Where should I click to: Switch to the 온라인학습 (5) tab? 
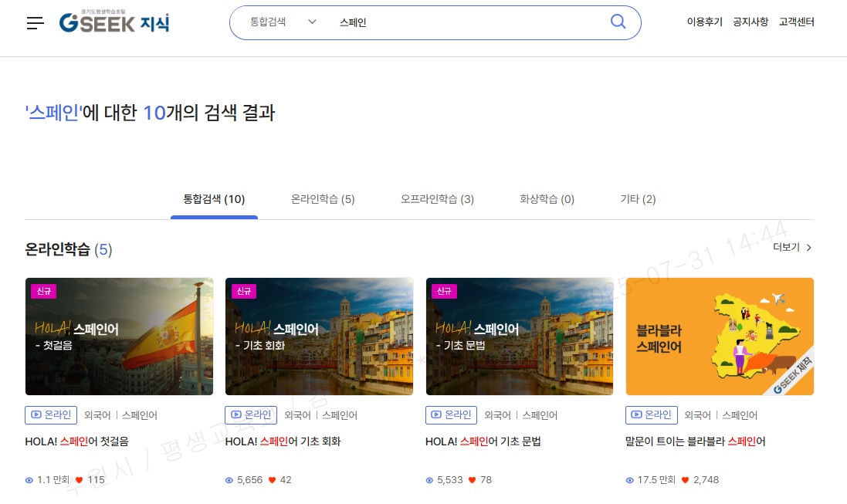323,199
